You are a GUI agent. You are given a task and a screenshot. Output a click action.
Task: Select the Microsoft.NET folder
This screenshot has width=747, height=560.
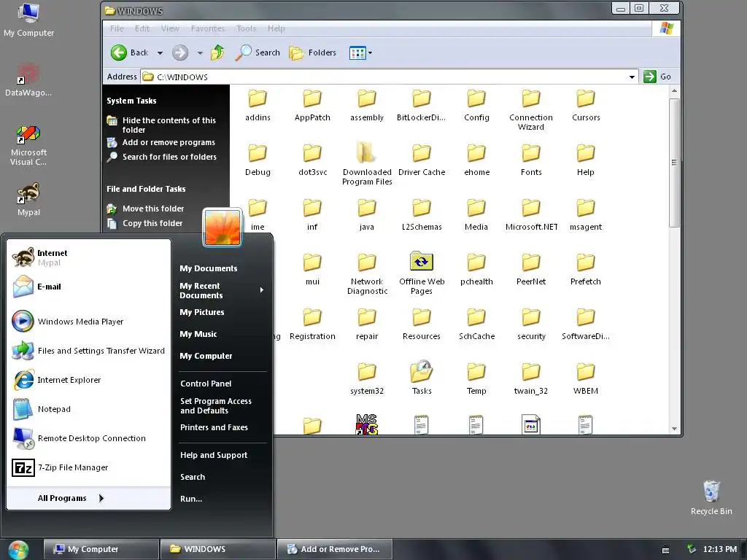[531, 215]
